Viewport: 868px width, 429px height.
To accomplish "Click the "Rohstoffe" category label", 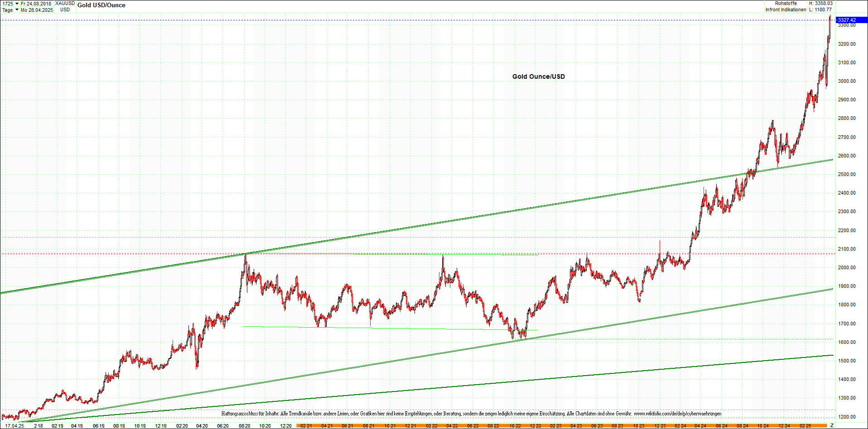I will pyautogui.click(x=786, y=3).
